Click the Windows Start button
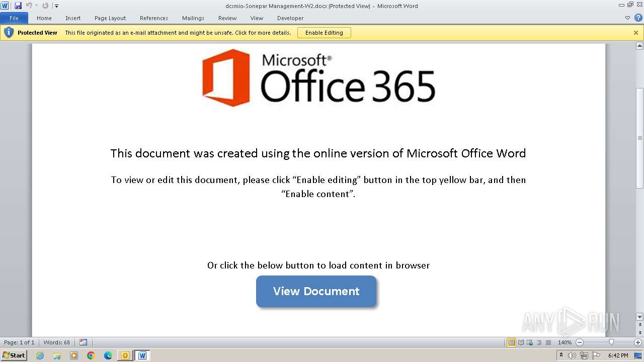Viewport: 644px width, 362px height. click(x=14, y=355)
